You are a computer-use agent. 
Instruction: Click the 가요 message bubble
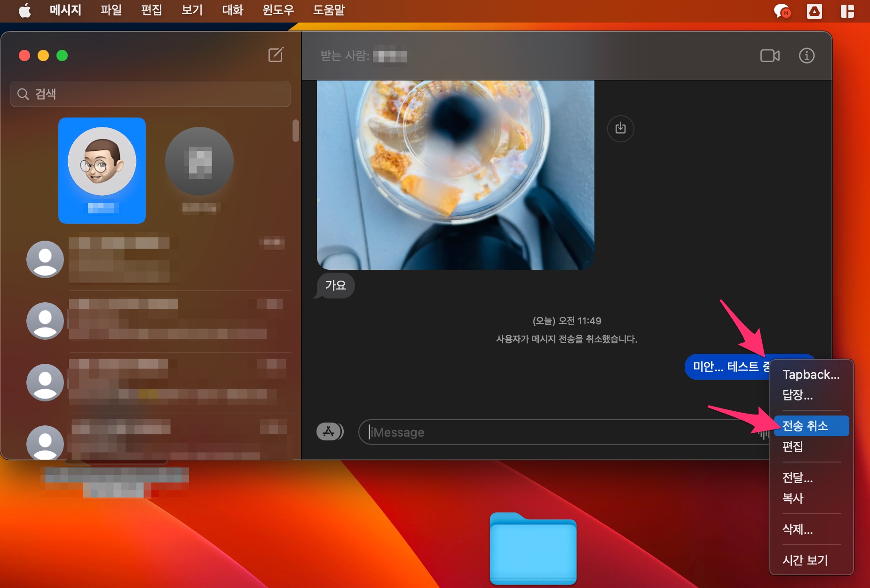pyautogui.click(x=335, y=285)
